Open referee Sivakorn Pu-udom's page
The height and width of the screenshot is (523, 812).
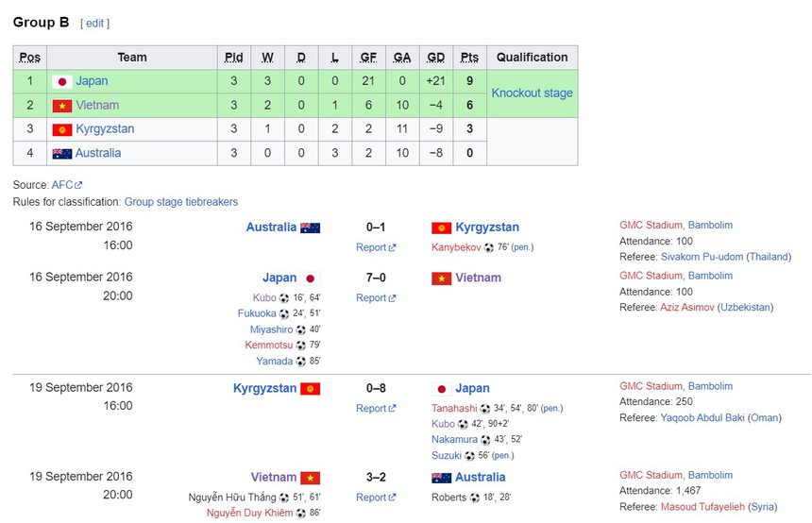[x=702, y=257]
